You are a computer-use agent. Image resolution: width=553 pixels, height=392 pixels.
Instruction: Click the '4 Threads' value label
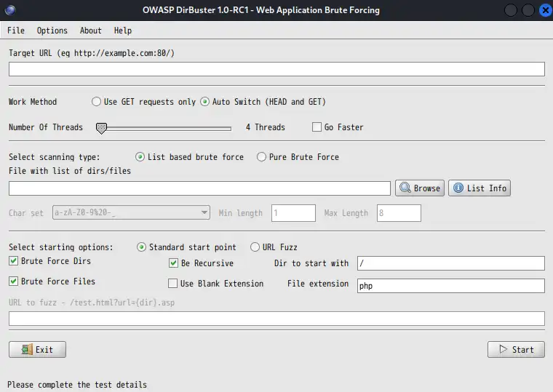click(x=265, y=127)
